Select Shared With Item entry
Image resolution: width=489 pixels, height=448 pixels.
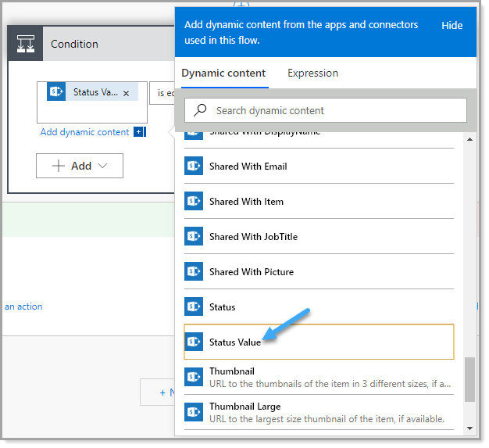pos(319,202)
